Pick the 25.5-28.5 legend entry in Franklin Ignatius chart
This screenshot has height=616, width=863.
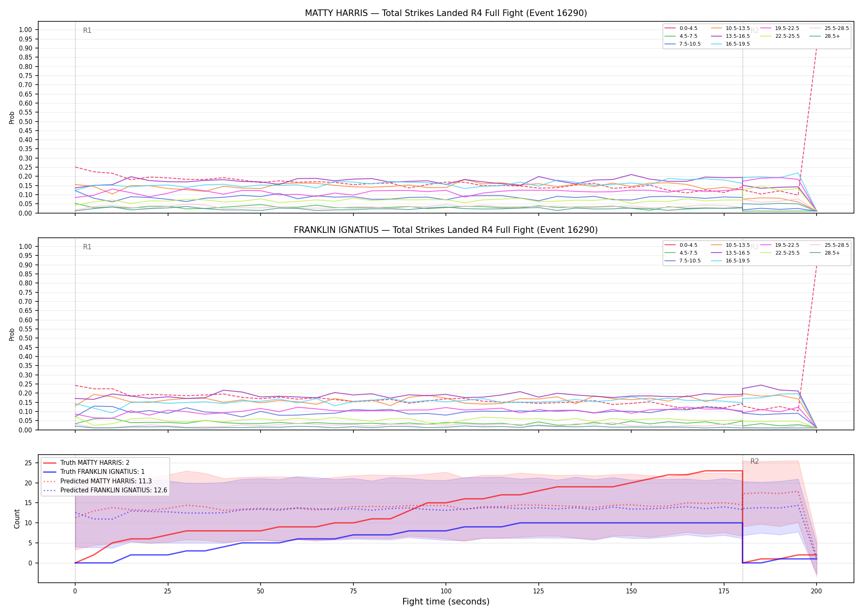pyautogui.click(x=830, y=245)
